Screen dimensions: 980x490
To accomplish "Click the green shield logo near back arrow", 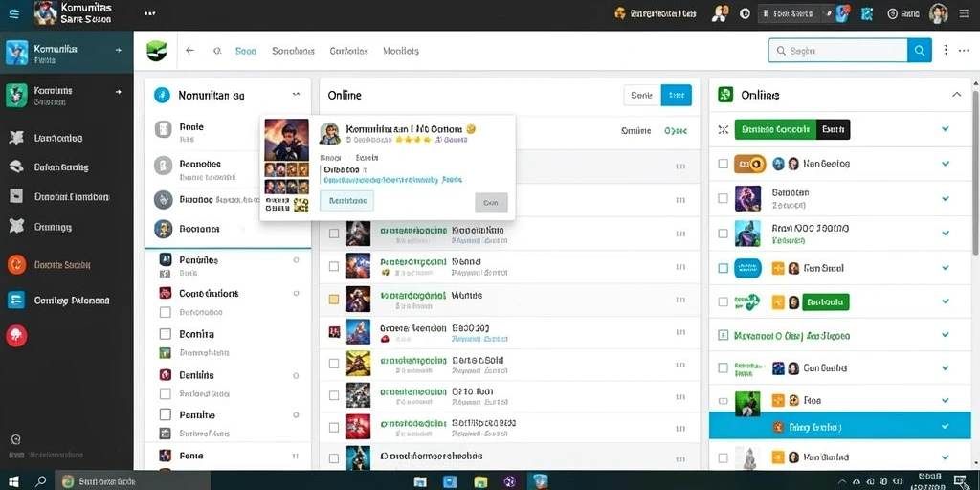I will [157, 51].
